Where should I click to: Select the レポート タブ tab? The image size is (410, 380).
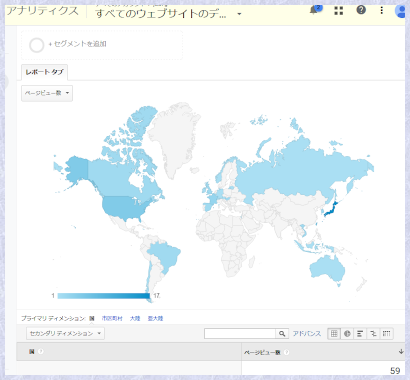point(44,72)
